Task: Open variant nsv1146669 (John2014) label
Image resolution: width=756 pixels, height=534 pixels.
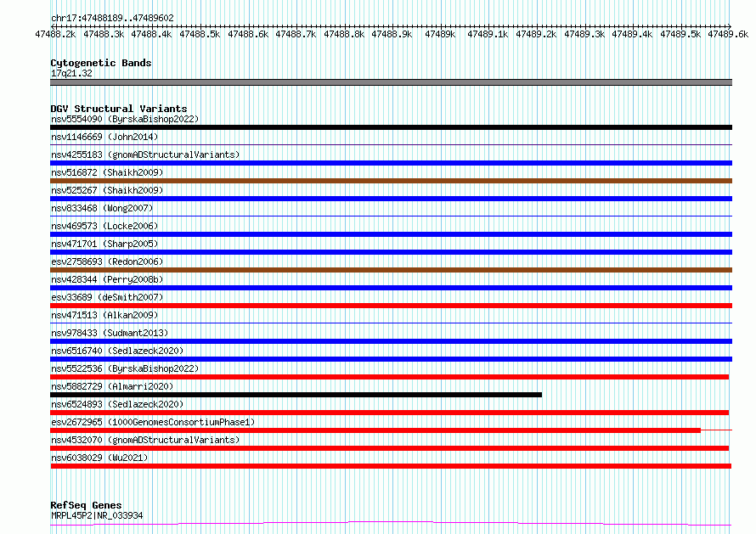Action: click(104, 137)
